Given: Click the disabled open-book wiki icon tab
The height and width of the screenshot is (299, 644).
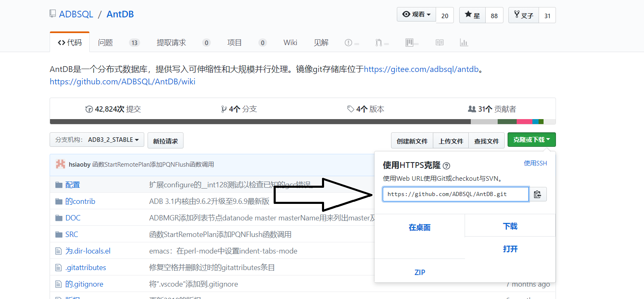Looking at the screenshot, I should pos(439,43).
